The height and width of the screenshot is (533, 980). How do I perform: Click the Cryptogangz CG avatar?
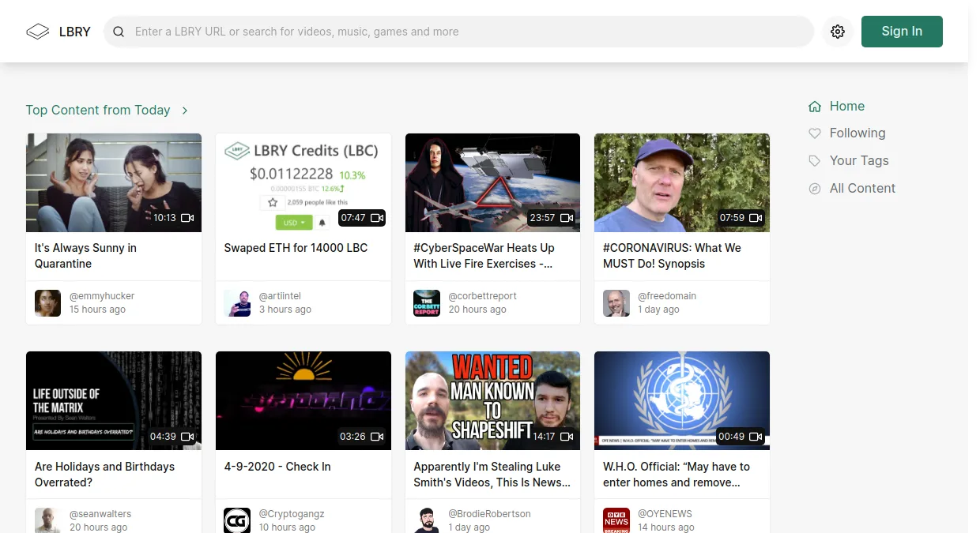coord(237,520)
